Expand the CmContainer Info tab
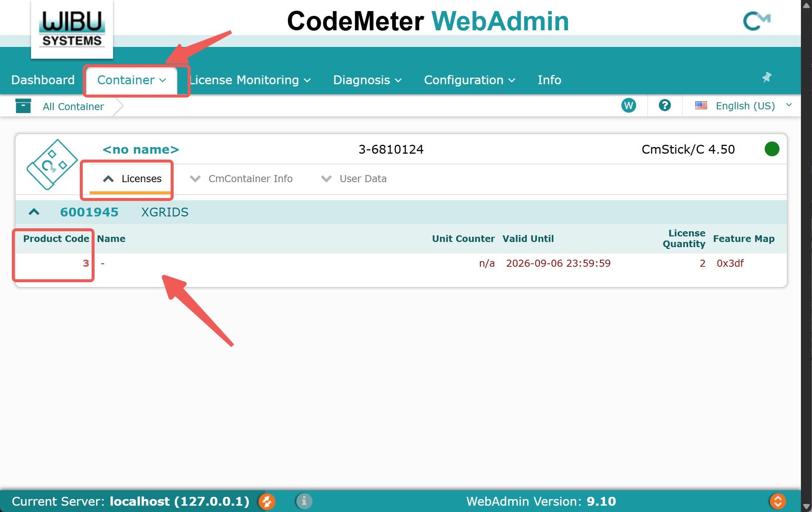Screen dimensions: 812x512 [x=241, y=179]
